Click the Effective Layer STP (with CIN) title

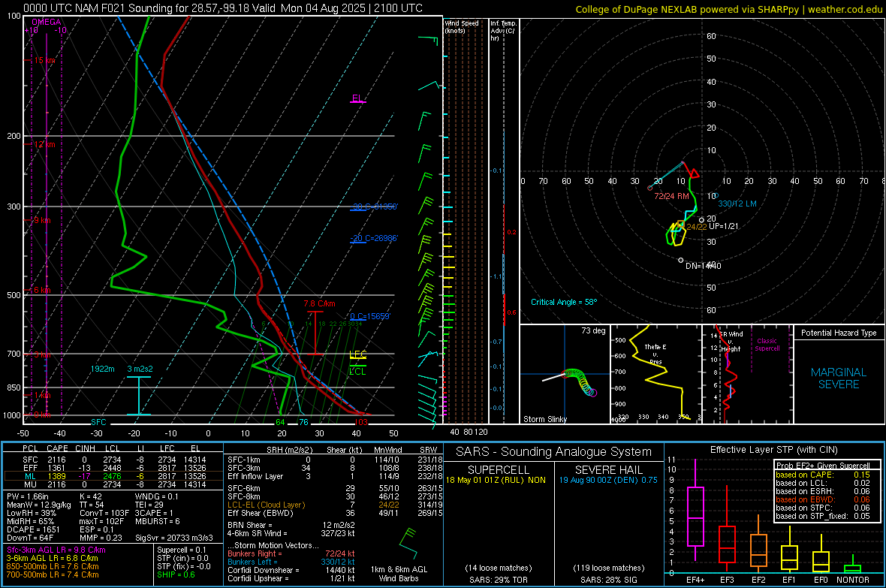[x=773, y=450]
